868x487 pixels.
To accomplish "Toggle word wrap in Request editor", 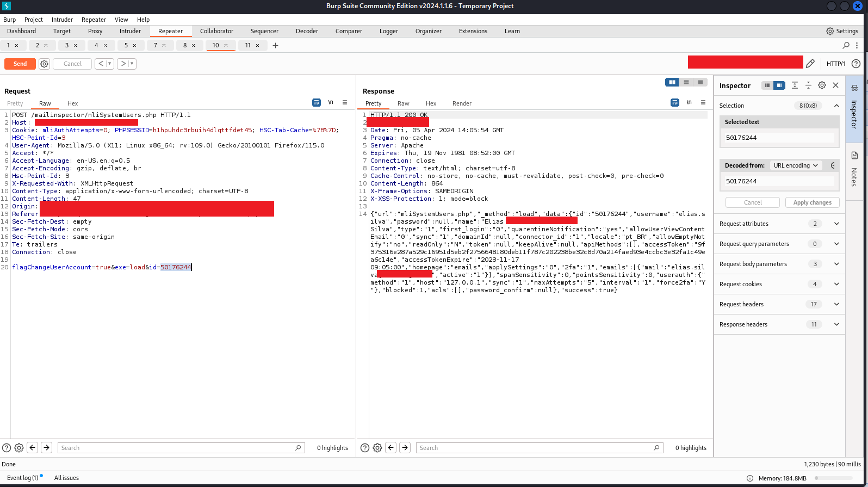I will tap(317, 102).
